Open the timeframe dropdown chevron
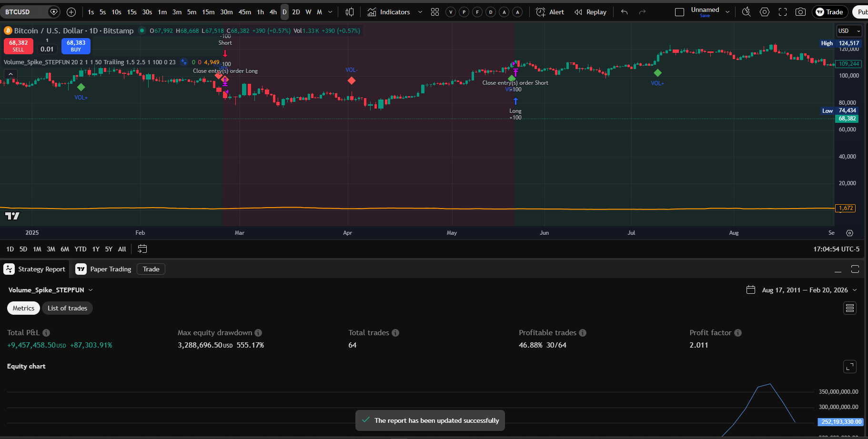The image size is (868, 439). tap(330, 12)
